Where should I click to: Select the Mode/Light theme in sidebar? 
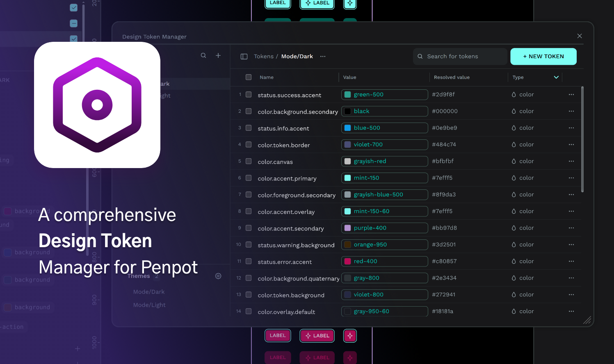[149, 305]
